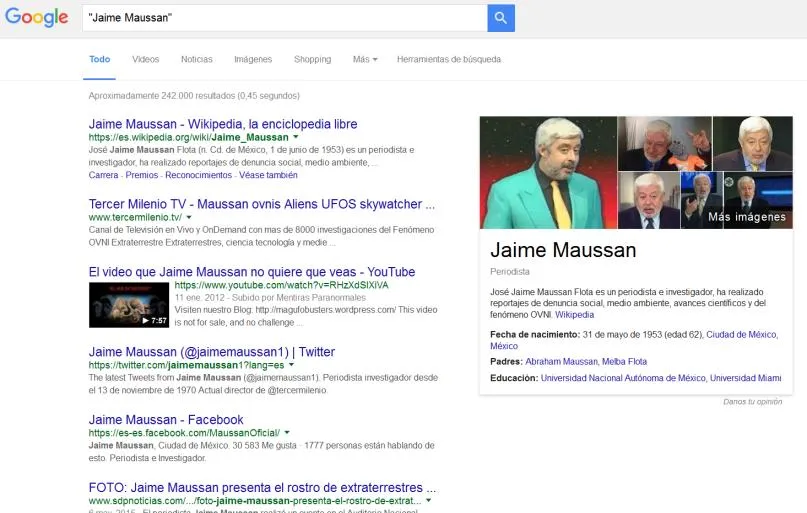Open the Reconocimientos sitelink
807x513 pixels.
[x=199, y=175]
